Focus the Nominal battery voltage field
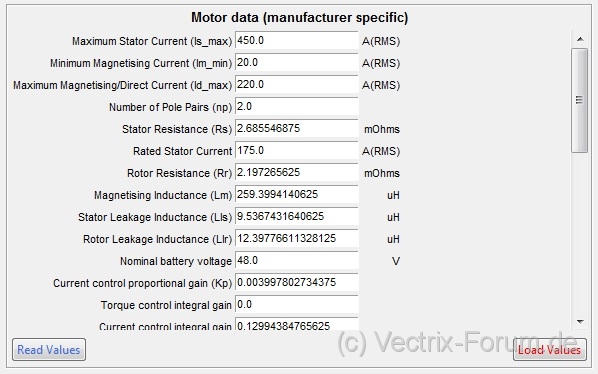This screenshot has height=374, width=598. (297, 260)
